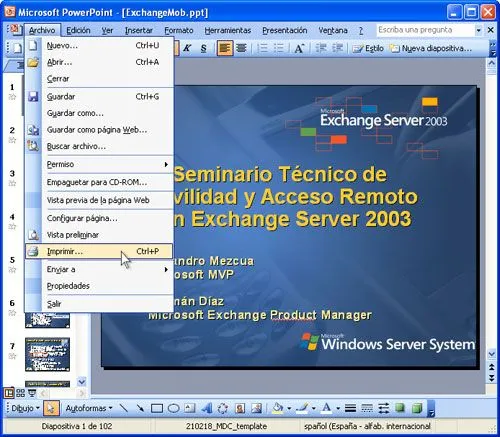Insert Clip Art from drawing toolbar
This screenshot has width=500, height=437.
click(240, 408)
